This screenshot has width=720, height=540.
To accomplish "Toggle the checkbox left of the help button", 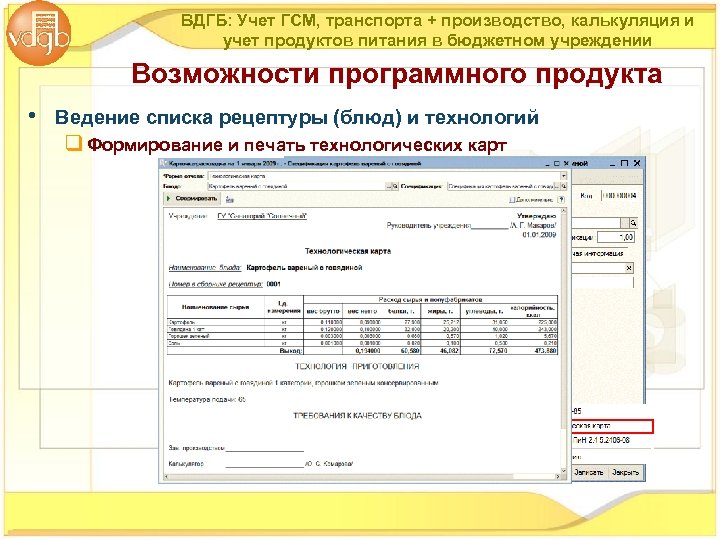I will point(512,200).
